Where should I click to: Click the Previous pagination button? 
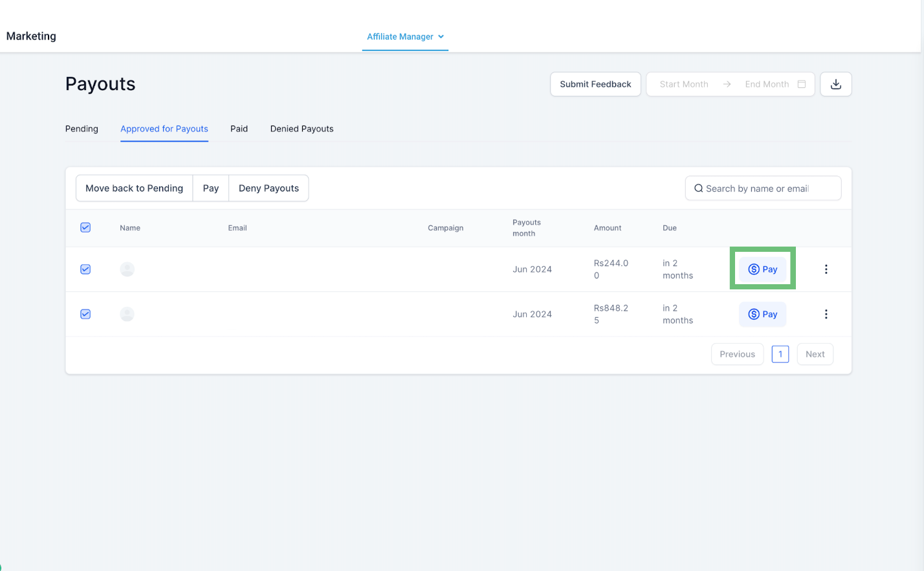(x=738, y=354)
